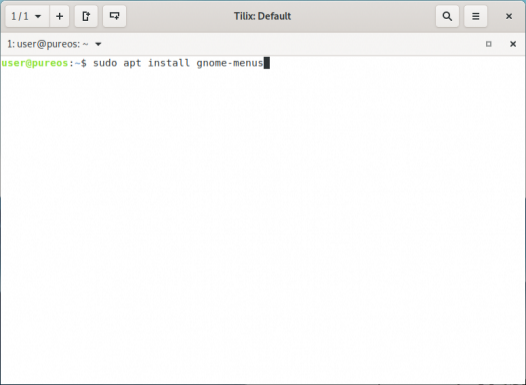Split terminal down using add-terminal-down icon
Screen dimensions: 526x385
[x=114, y=16]
